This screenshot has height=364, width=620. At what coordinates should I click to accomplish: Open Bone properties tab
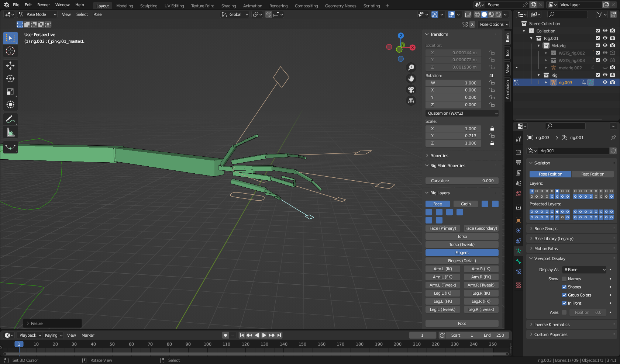(519, 261)
